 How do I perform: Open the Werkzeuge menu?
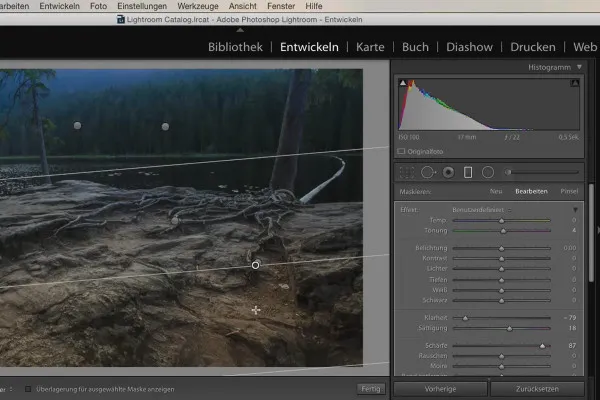pyautogui.click(x=198, y=6)
